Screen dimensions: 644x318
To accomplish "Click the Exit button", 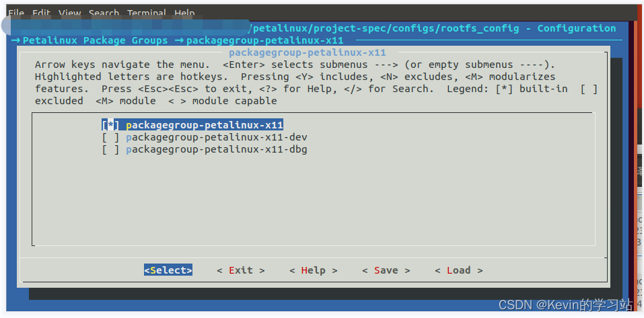I will tap(241, 270).
